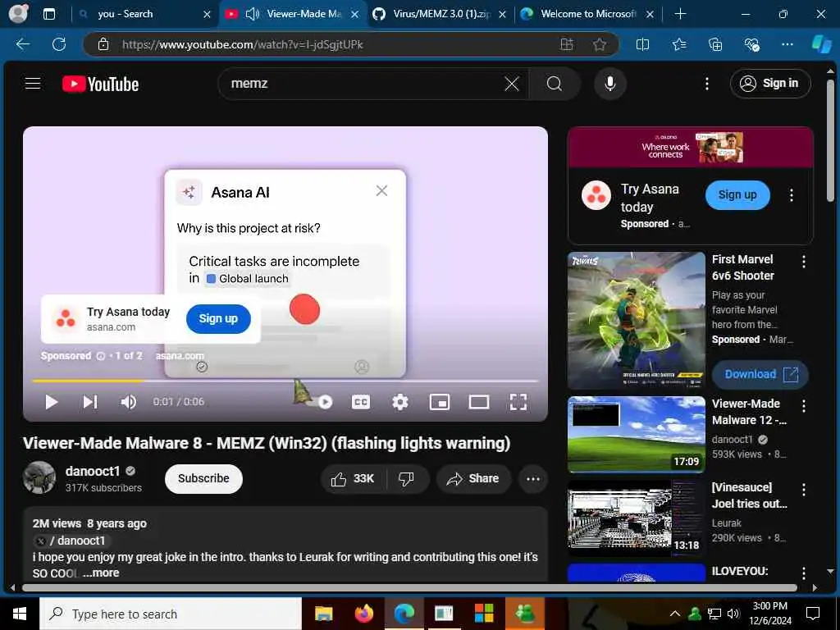The width and height of the screenshot is (840, 630).
Task: Open First Marvel 6v6 Shooter ad thumbnail
Action: pyautogui.click(x=637, y=321)
